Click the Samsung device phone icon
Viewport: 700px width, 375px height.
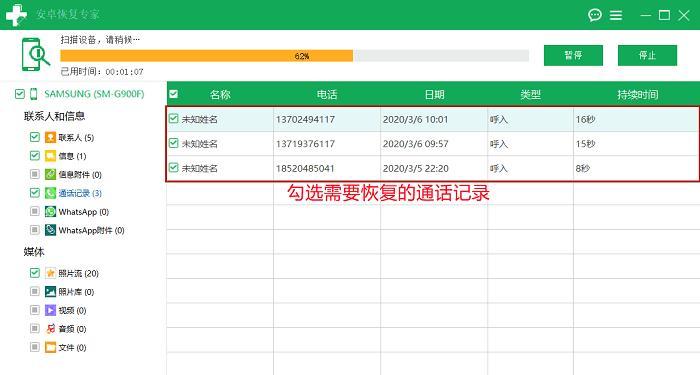[x=33, y=94]
